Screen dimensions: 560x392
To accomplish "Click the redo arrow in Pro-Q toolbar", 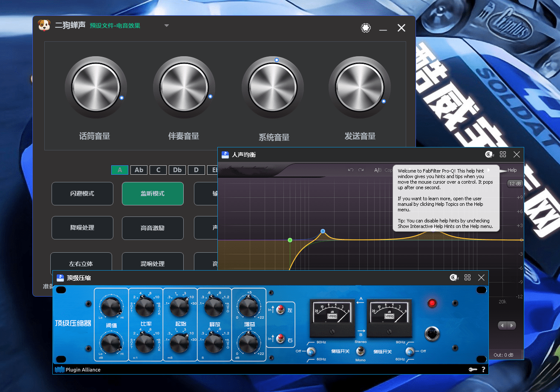I will click(x=361, y=170).
